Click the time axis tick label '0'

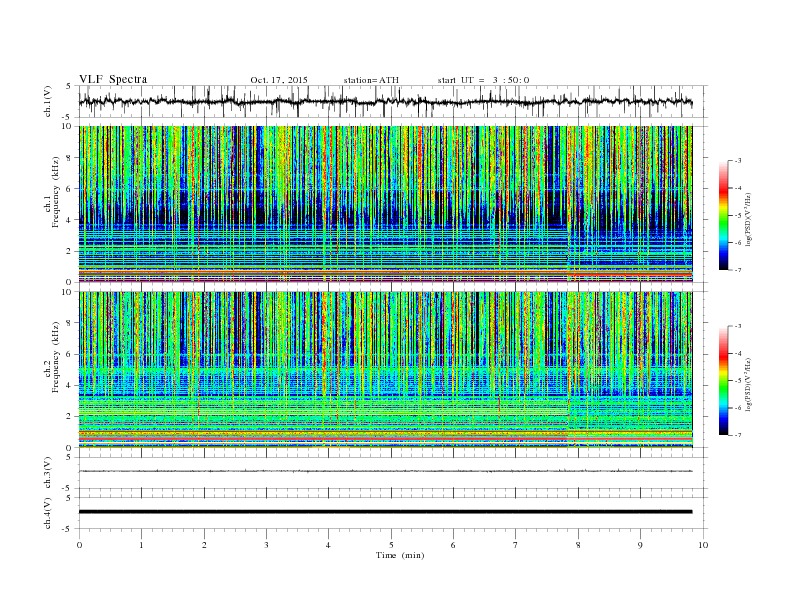pos(79,545)
